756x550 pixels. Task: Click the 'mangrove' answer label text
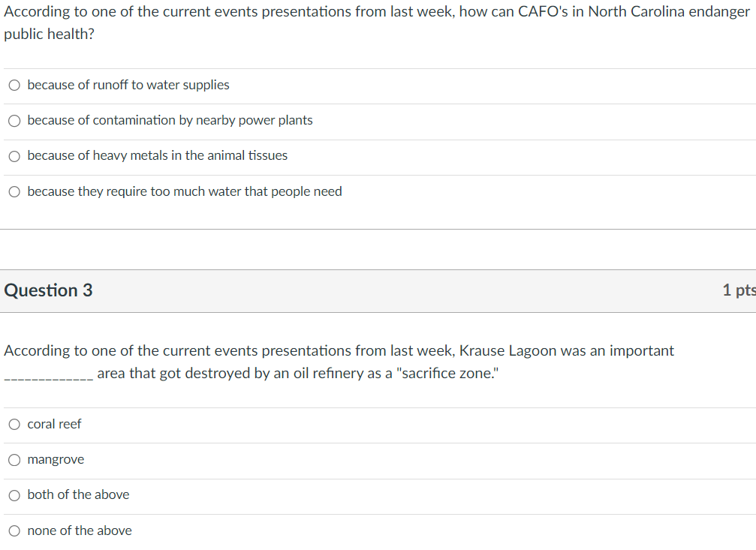pos(56,459)
